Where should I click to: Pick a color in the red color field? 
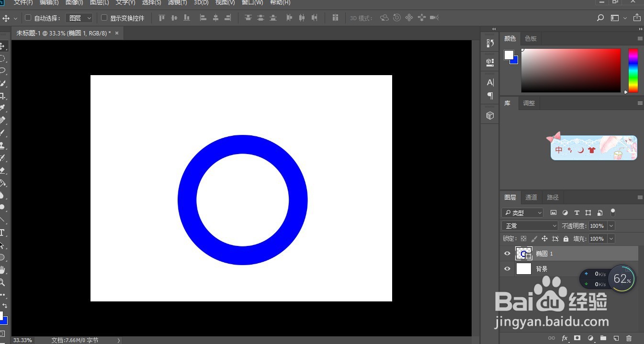571,70
